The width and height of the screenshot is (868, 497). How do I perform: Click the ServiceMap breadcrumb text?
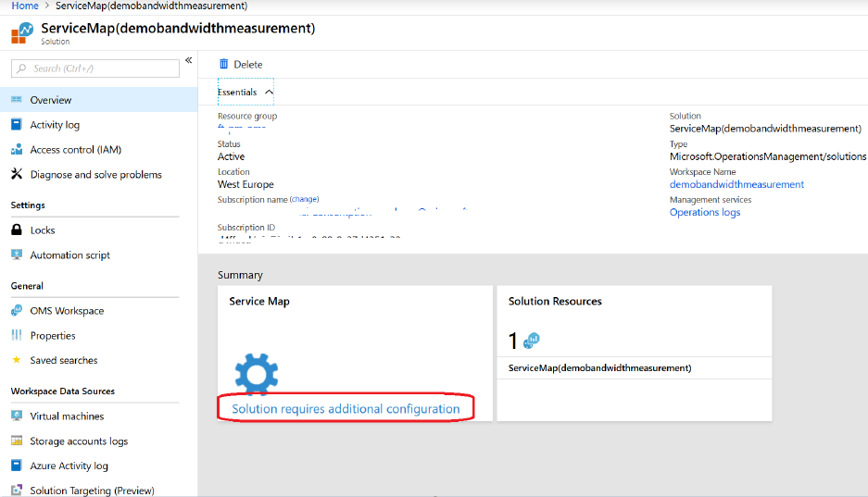[151, 6]
